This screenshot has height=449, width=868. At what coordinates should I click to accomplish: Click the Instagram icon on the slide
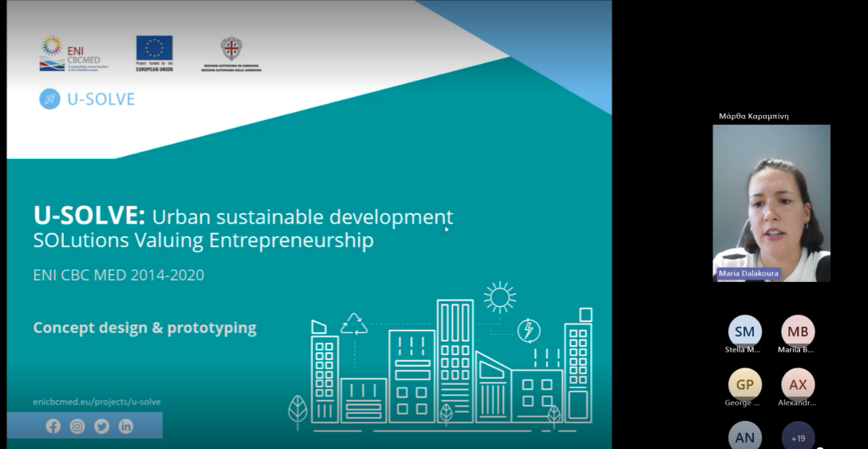click(x=77, y=427)
